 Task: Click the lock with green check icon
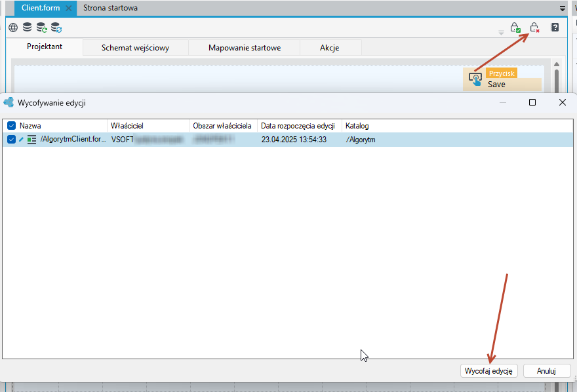pos(515,28)
